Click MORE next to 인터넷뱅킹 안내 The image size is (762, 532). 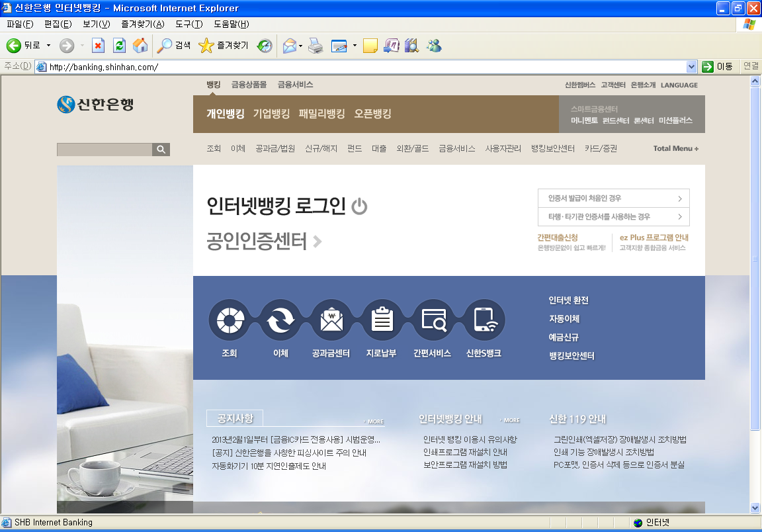pos(510,420)
